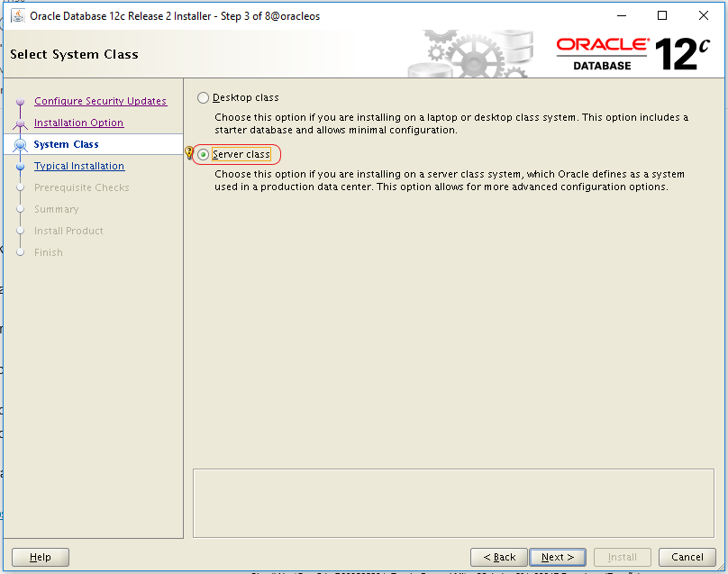Screen dimensions: 728x574
Task: Go to Installation Option step
Action: tap(79, 123)
